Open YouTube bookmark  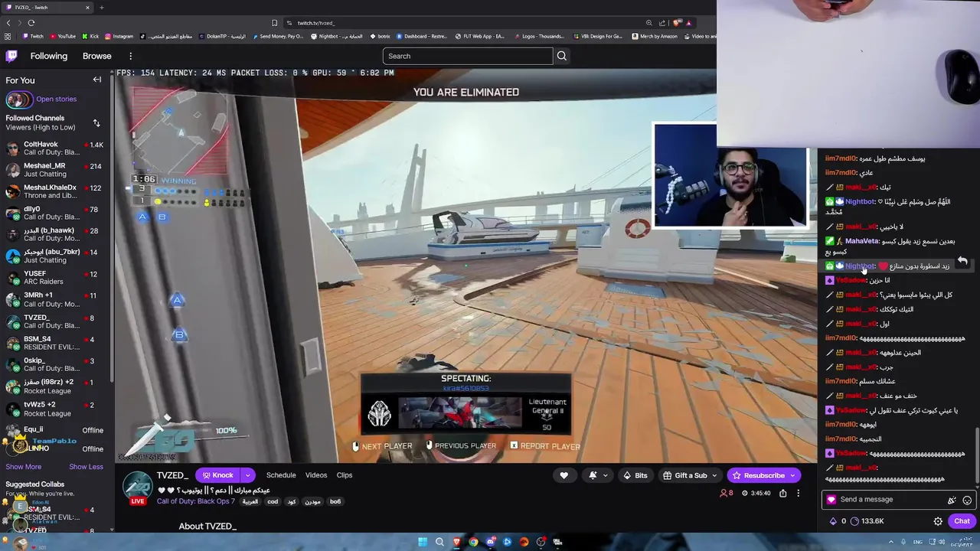(x=63, y=36)
